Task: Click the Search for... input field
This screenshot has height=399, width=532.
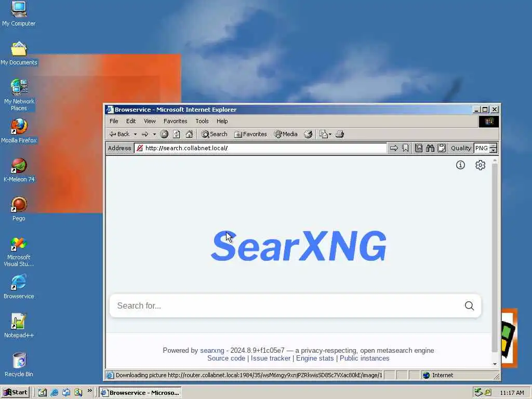Action: click(287, 305)
